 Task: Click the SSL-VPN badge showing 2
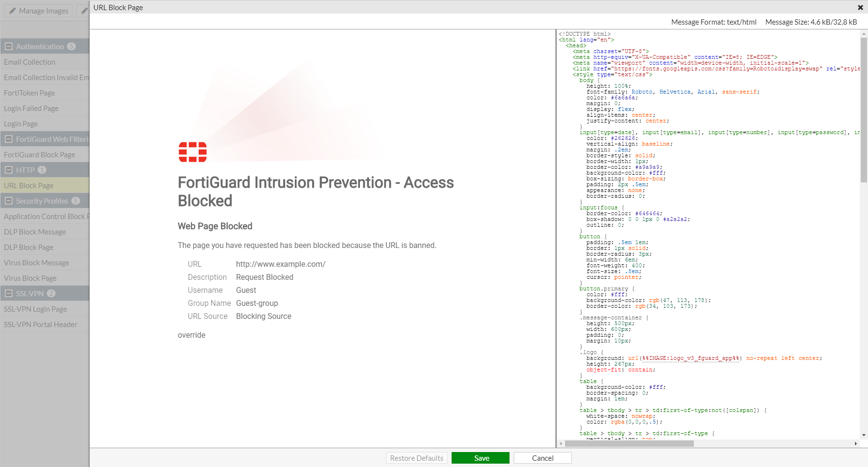point(51,293)
